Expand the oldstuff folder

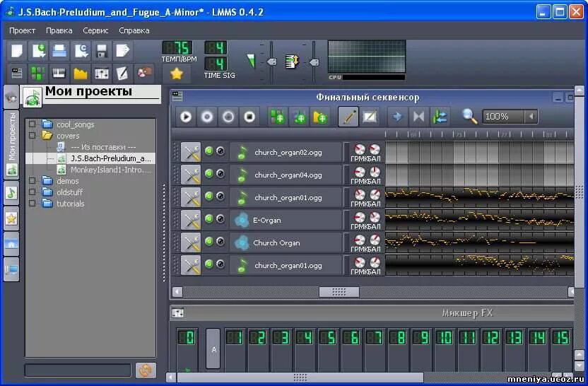pos(33,192)
